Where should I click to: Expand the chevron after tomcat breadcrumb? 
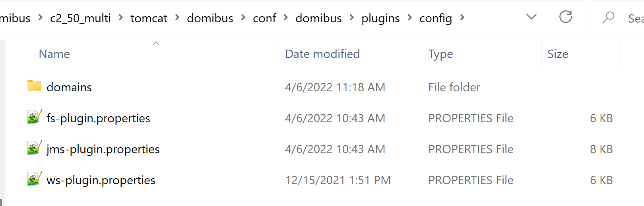(177, 17)
